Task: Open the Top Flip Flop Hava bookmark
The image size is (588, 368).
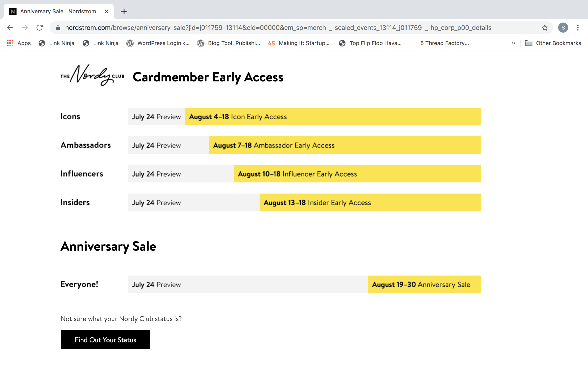Action: 370,43
